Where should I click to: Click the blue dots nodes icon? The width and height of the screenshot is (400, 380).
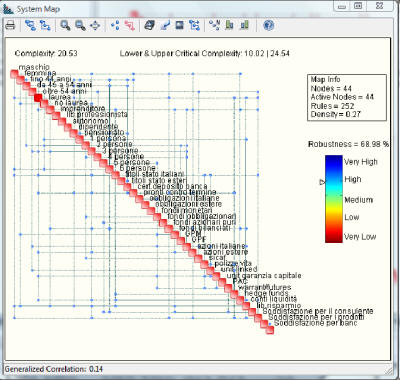click(115, 26)
